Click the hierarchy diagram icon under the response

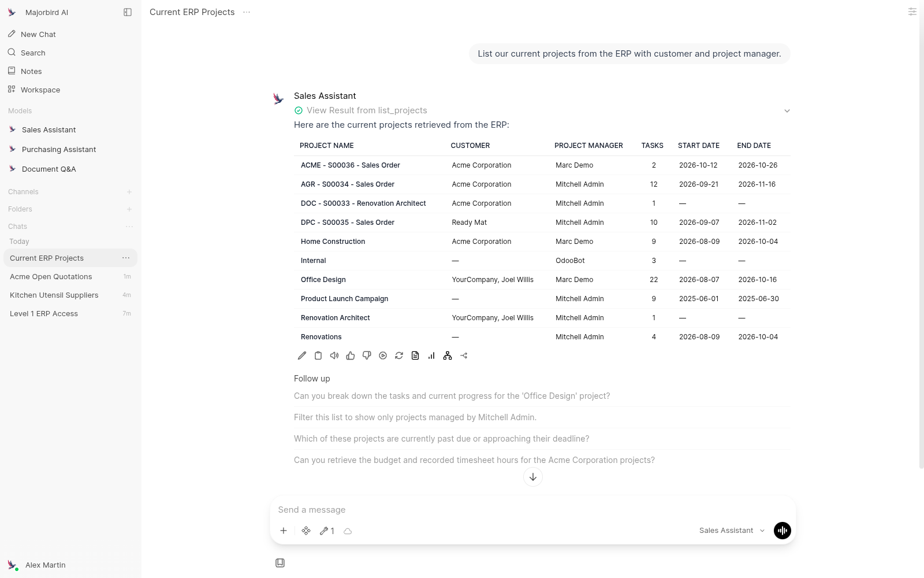coord(448,355)
